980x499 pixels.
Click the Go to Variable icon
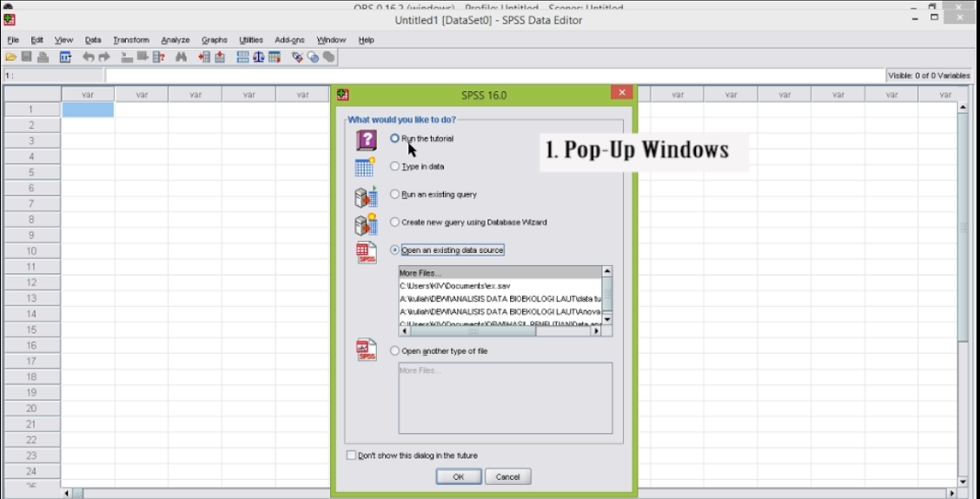click(142, 57)
